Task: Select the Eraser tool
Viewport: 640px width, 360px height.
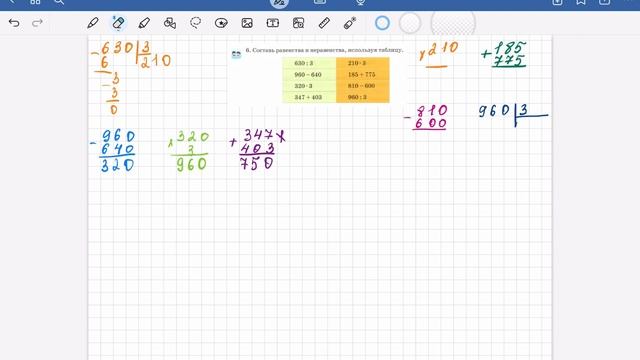Action: click(118, 23)
